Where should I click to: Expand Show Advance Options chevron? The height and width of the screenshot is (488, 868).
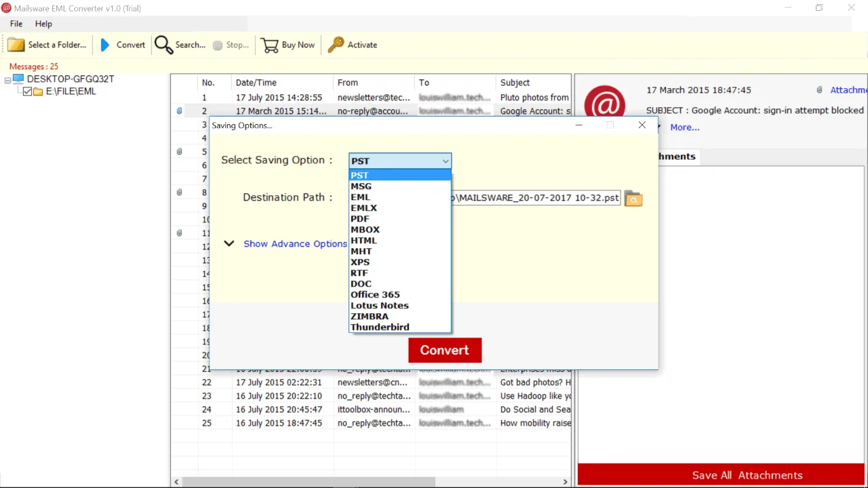point(229,244)
